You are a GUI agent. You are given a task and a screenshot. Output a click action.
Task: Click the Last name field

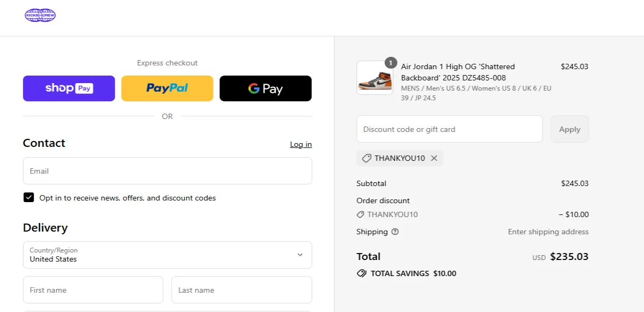click(241, 289)
